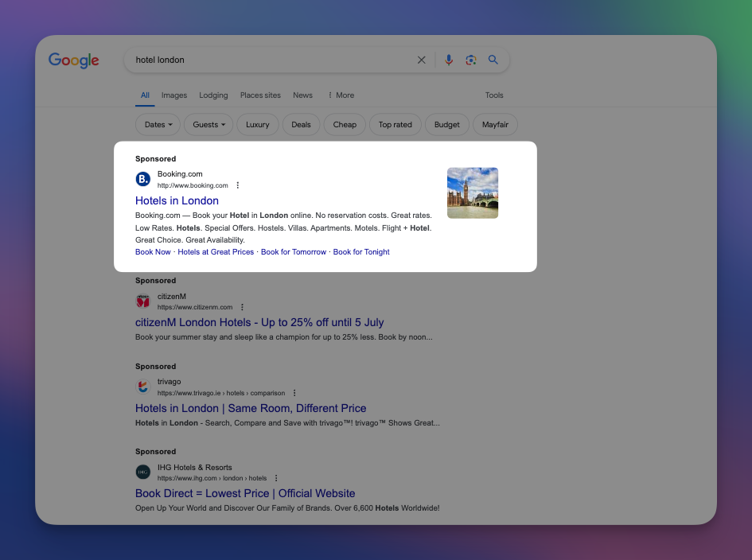752x560 pixels.
Task: Select the All tab
Action: point(145,95)
